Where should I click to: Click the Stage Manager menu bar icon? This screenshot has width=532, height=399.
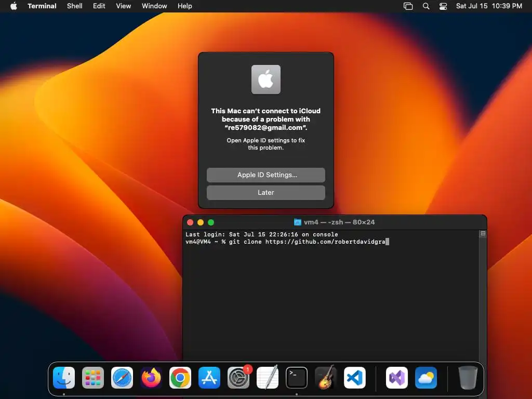[408, 6]
